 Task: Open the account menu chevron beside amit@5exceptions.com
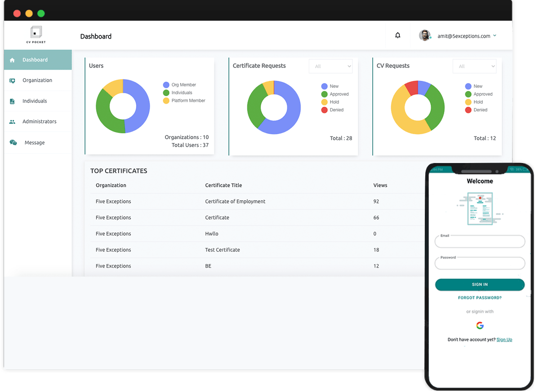[x=495, y=35]
